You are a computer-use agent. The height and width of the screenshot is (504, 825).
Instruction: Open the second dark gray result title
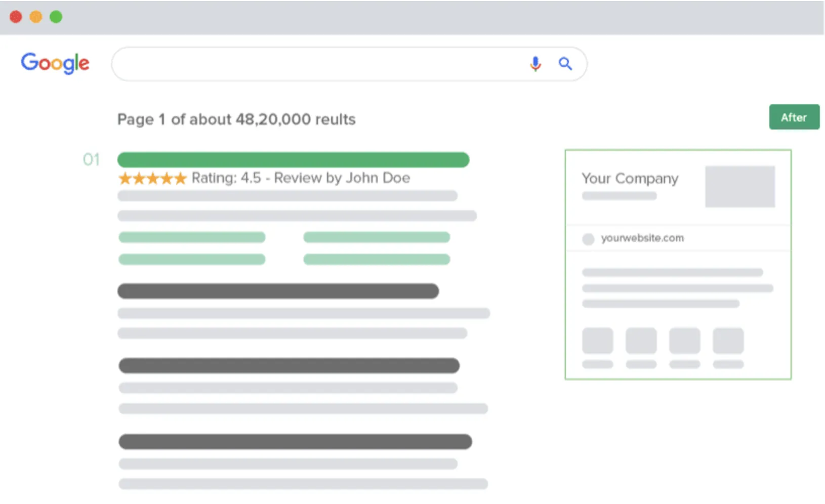coord(289,365)
